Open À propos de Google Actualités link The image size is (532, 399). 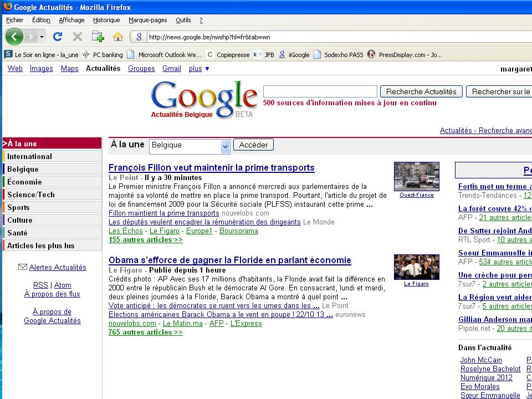[52, 316]
